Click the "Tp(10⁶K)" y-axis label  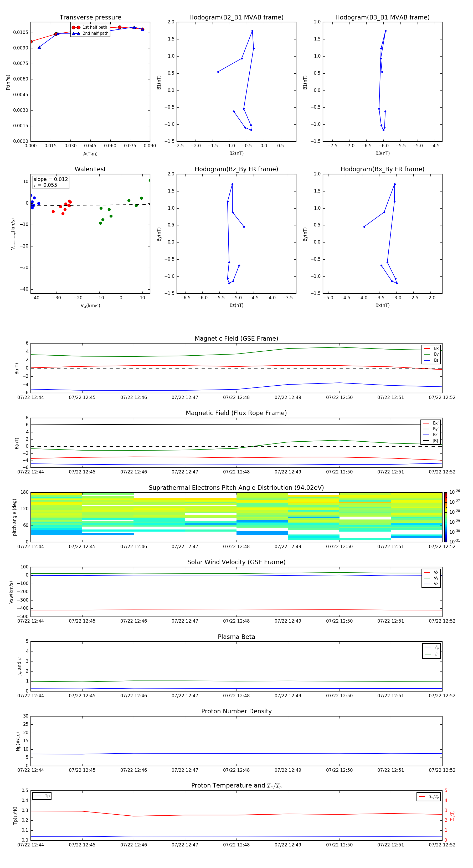pos(16,815)
